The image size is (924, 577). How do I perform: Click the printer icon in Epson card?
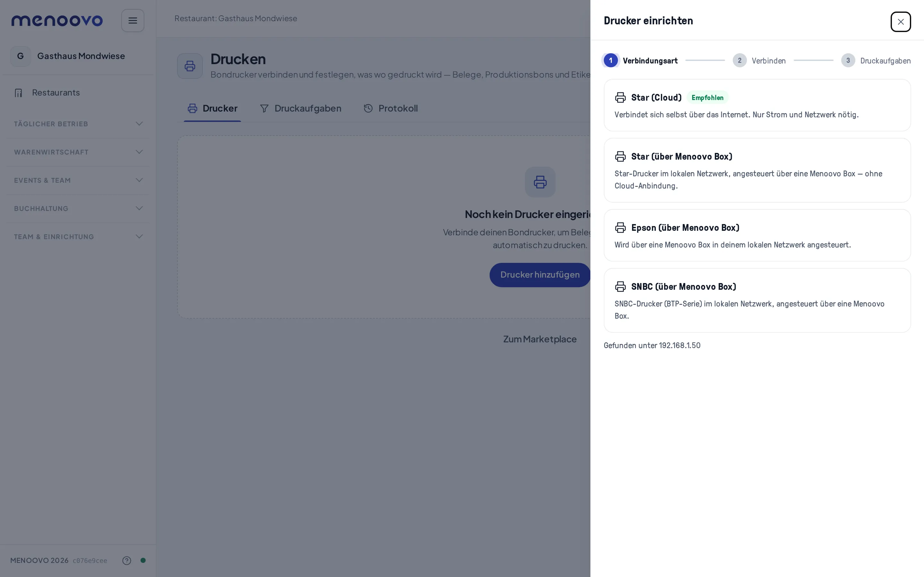coord(620,228)
